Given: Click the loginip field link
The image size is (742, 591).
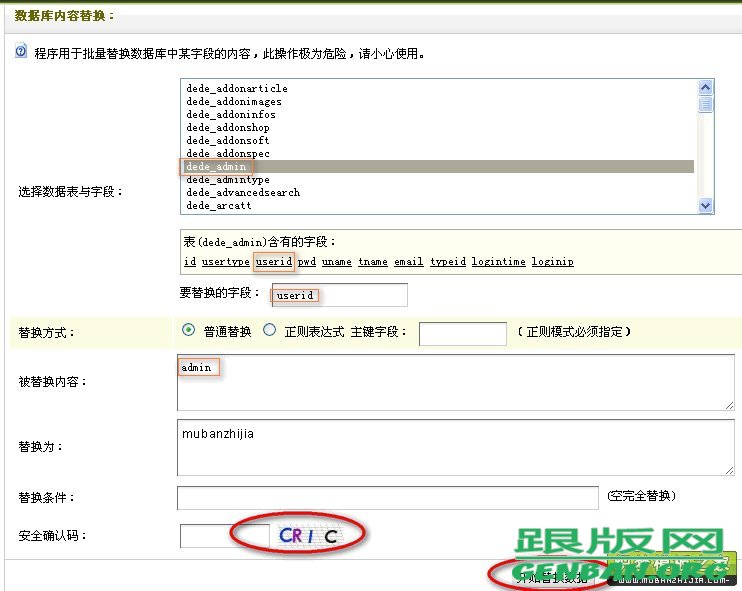Looking at the screenshot, I should [x=552, y=262].
